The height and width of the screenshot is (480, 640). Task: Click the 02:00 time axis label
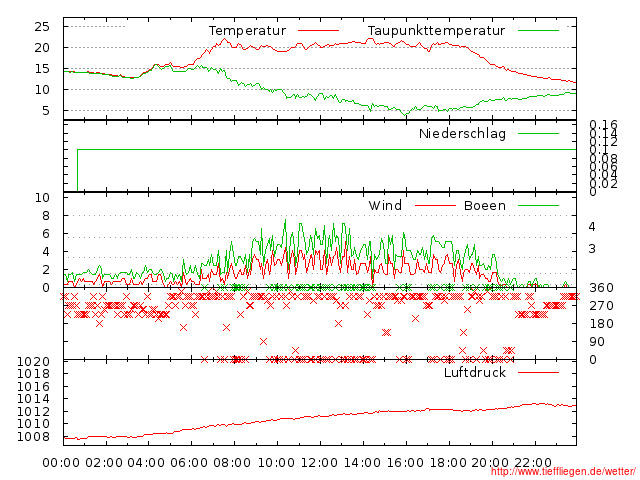[104, 463]
